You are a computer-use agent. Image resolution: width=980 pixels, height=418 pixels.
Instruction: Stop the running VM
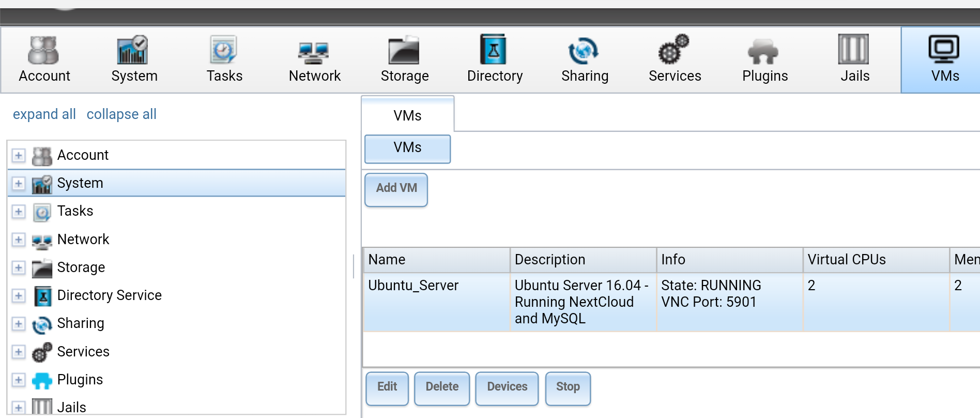pyautogui.click(x=568, y=388)
